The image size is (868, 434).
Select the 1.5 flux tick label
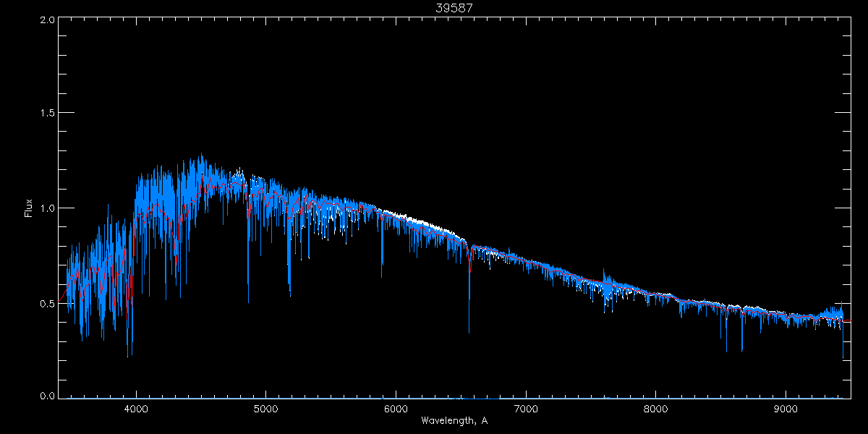[48, 114]
